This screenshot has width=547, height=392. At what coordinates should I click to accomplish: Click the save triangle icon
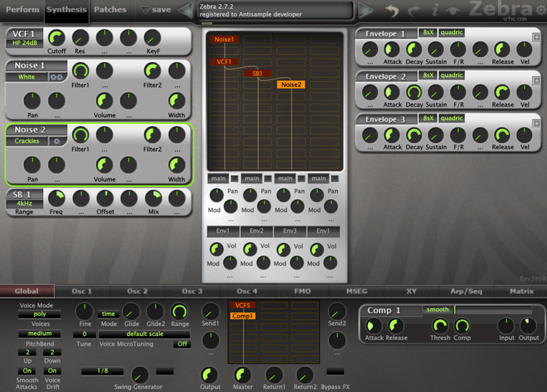[x=146, y=10]
